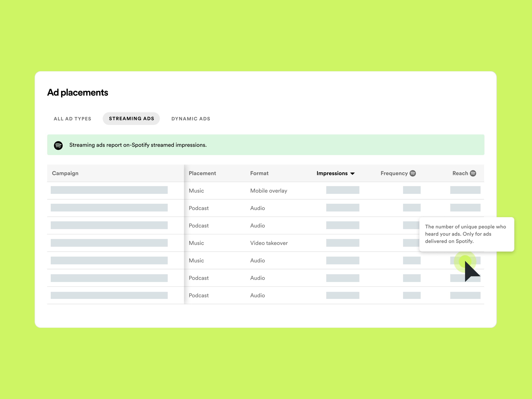Click Spotify icon next to Reach header
This screenshot has width=532, height=399.
(473, 173)
